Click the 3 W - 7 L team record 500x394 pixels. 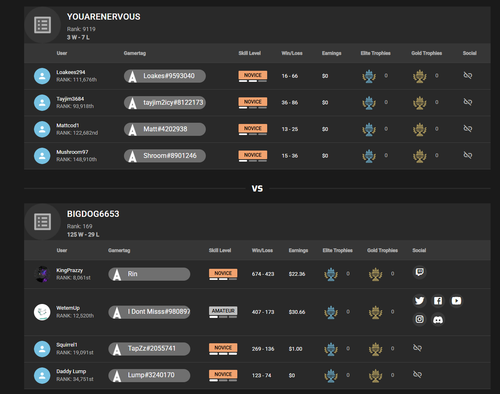click(x=78, y=37)
